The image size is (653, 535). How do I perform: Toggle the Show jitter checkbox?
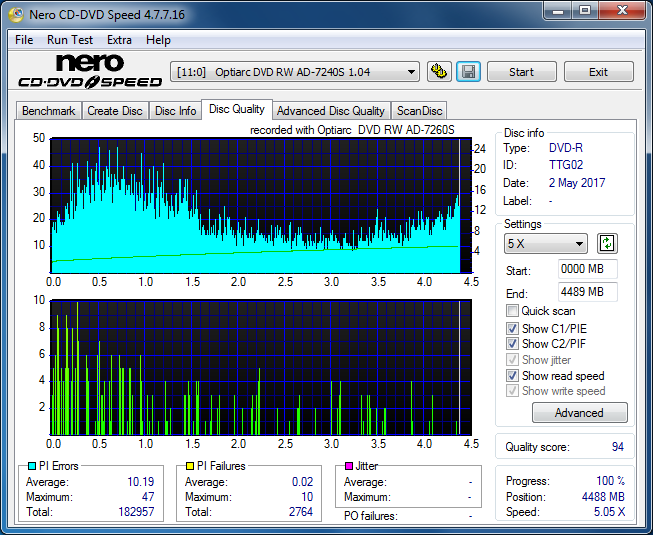(x=512, y=359)
